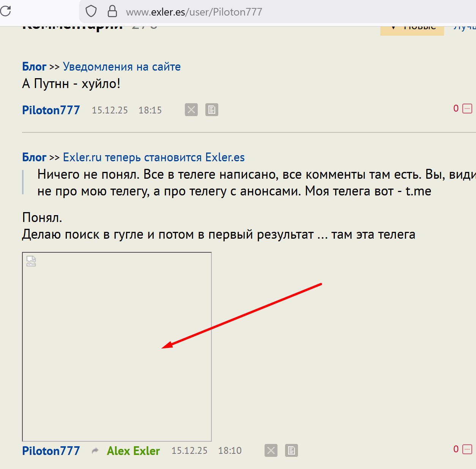The width and height of the screenshot is (476, 469).
Task: Downvote the 18:15 comment with minus box
Action: [x=467, y=109]
